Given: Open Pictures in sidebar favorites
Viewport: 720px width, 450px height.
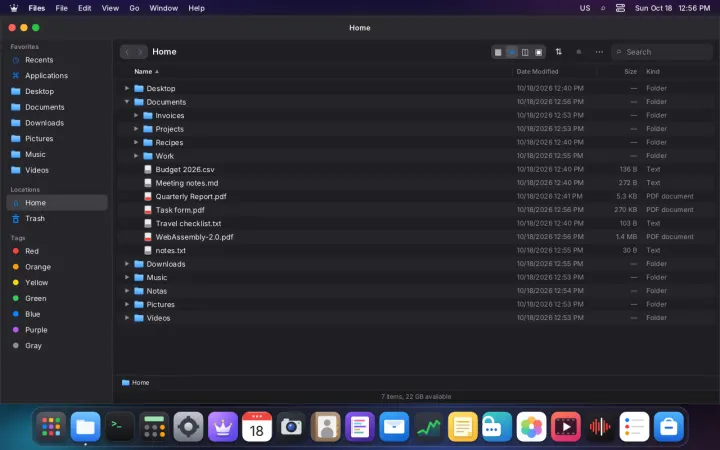Looking at the screenshot, I should (57, 138).
